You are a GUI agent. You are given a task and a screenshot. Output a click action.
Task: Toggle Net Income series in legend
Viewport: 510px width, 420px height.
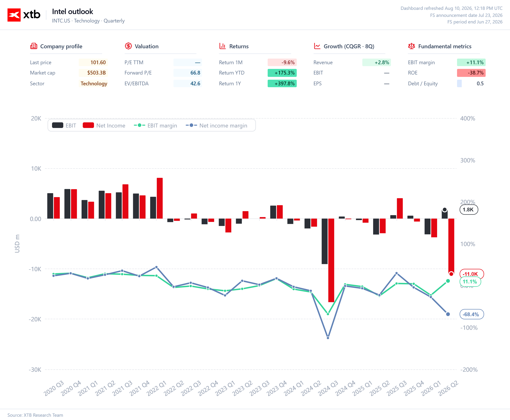104,125
